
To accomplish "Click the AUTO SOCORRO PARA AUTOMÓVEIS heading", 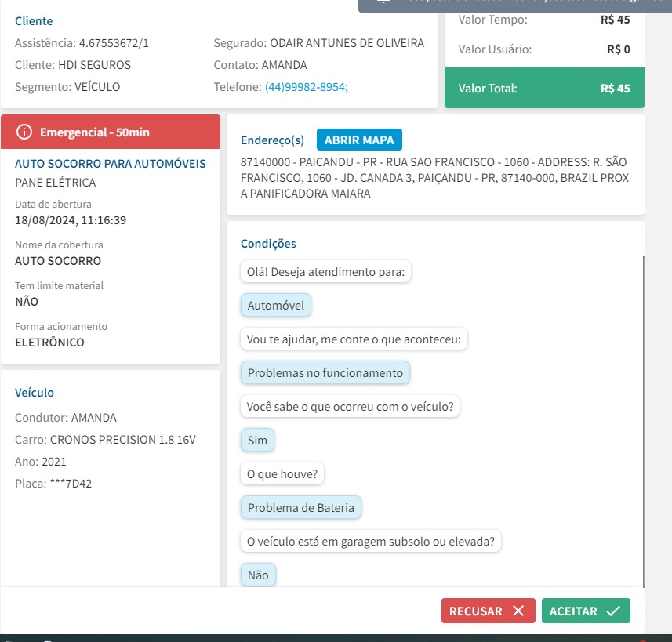I will (111, 164).
